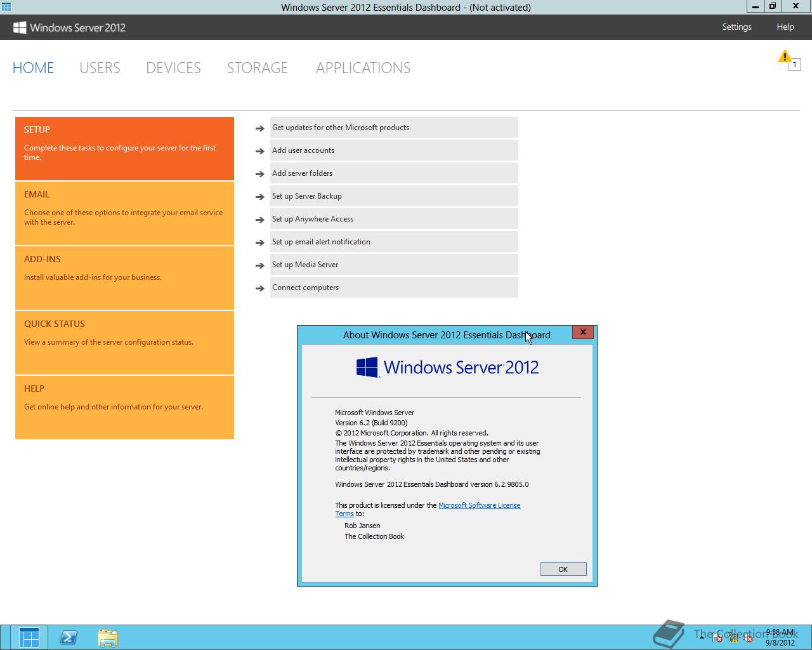812x650 pixels.
Task: Show hidden tray icons arrow
Action: 702,638
